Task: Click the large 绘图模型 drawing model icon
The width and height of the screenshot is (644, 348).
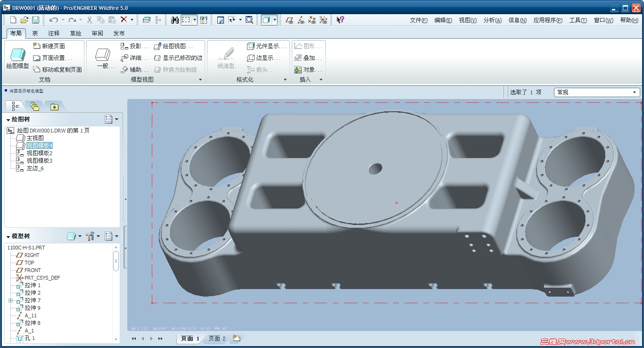Action: click(x=17, y=58)
